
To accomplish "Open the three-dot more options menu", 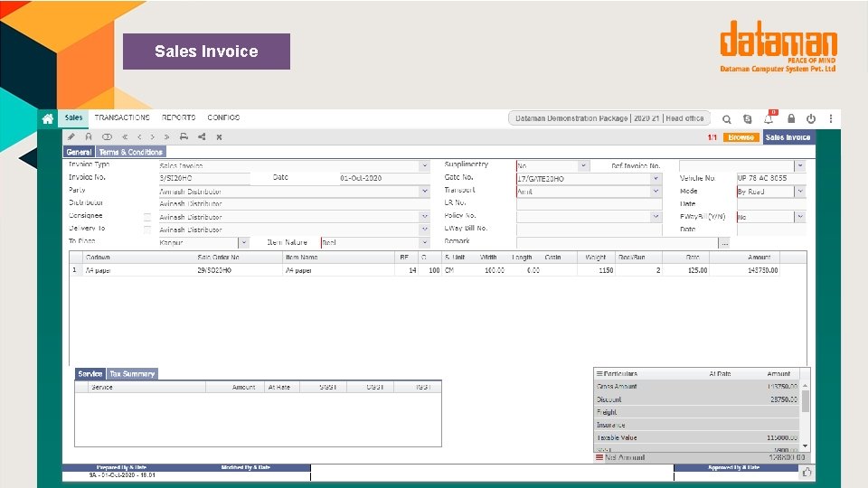I will [x=831, y=118].
